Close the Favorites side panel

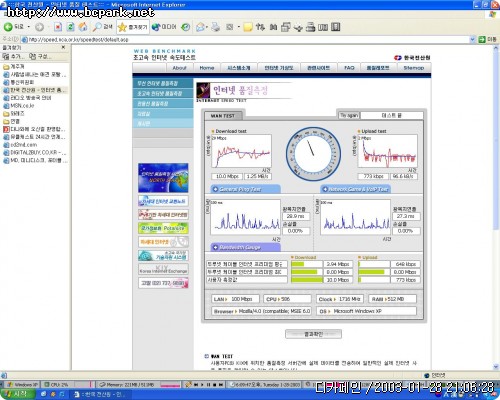(63, 48)
